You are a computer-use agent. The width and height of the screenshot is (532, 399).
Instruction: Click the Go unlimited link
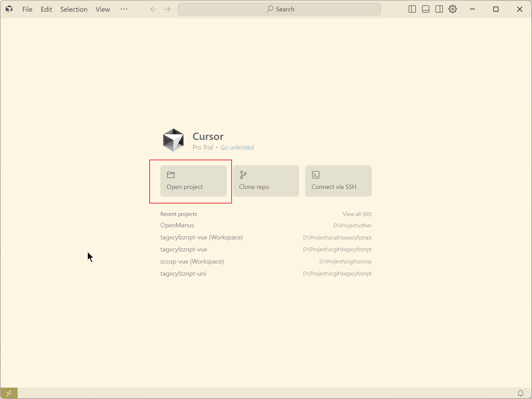point(237,148)
